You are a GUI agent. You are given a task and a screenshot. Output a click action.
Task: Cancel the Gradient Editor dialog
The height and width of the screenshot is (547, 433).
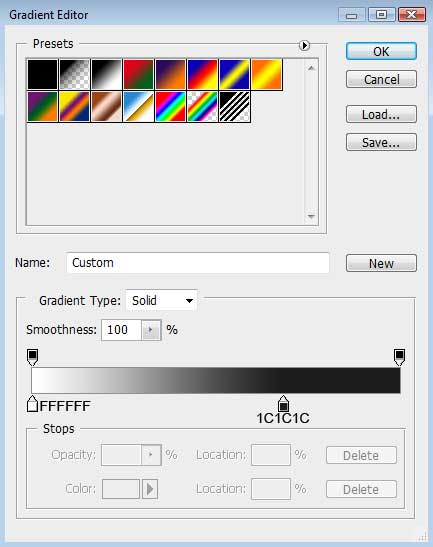pyautogui.click(x=381, y=80)
